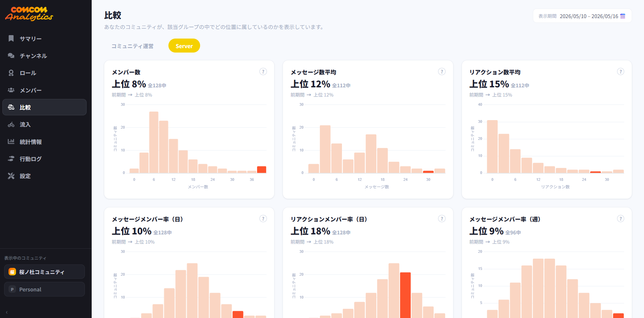Click the 比較 balance scale icon
The height and width of the screenshot is (318, 644).
point(11,107)
